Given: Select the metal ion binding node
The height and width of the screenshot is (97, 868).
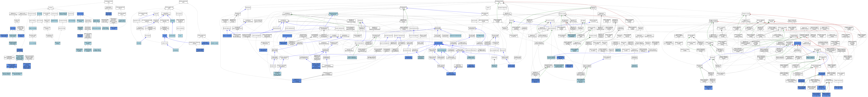Looking at the screenshot, I should pyautogui.click(x=33, y=28).
